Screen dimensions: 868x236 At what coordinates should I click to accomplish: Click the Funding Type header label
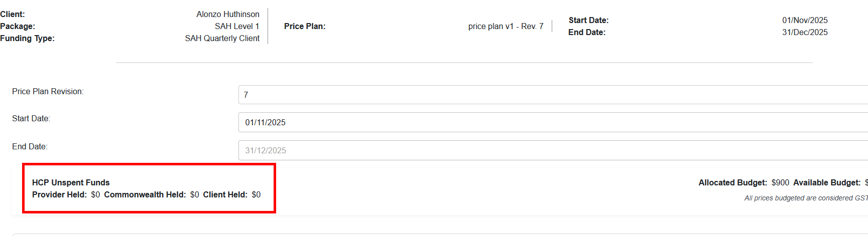(28, 38)
